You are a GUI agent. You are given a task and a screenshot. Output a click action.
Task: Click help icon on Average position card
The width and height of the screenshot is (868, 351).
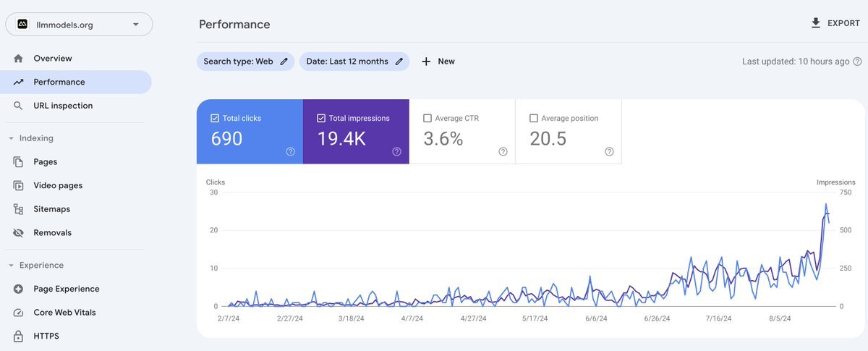tap(609, 151)
